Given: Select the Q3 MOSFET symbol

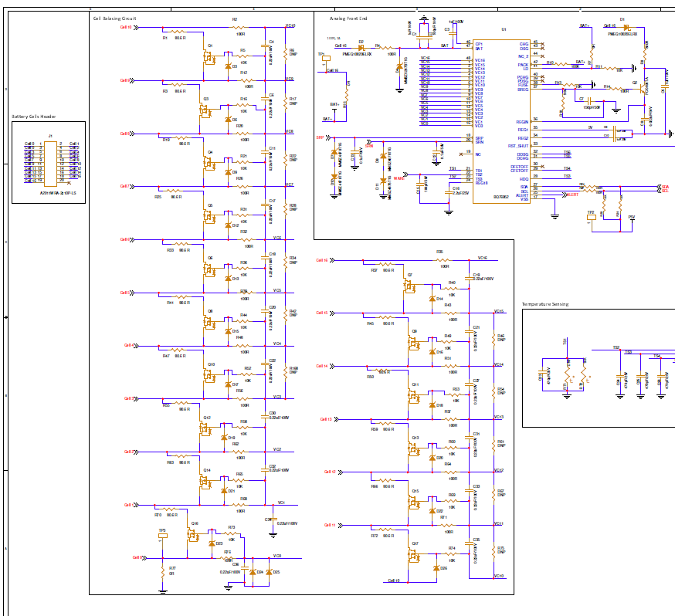Looking at the screenshot, I should pyautogui.click(x=205, y=111).
